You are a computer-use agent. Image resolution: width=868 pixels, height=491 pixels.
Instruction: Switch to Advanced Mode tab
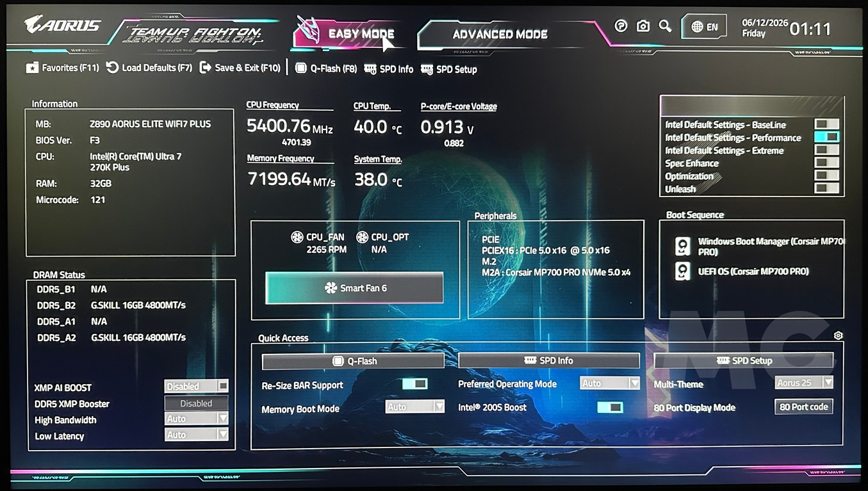[x=500, y=35]
